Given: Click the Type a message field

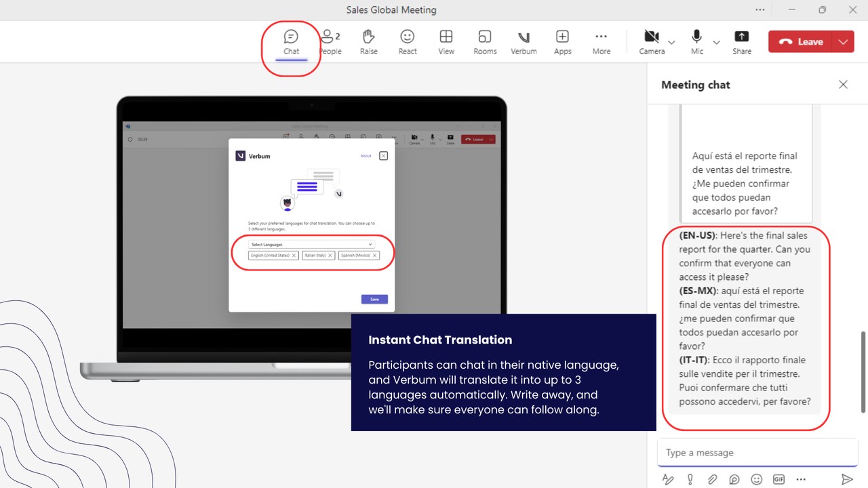Looking at the screenshot, I should click(757, 453).
